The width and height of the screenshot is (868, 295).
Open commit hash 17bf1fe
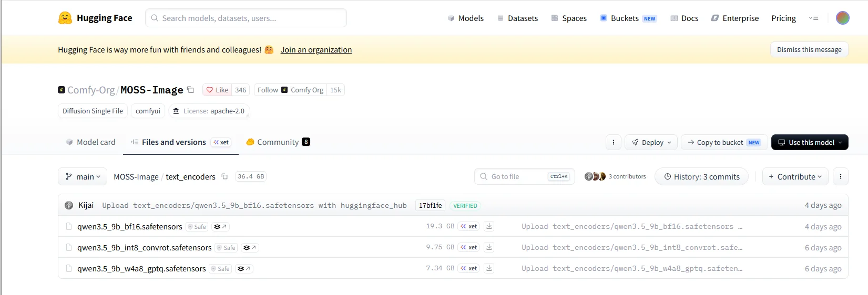tap(430, 205)
